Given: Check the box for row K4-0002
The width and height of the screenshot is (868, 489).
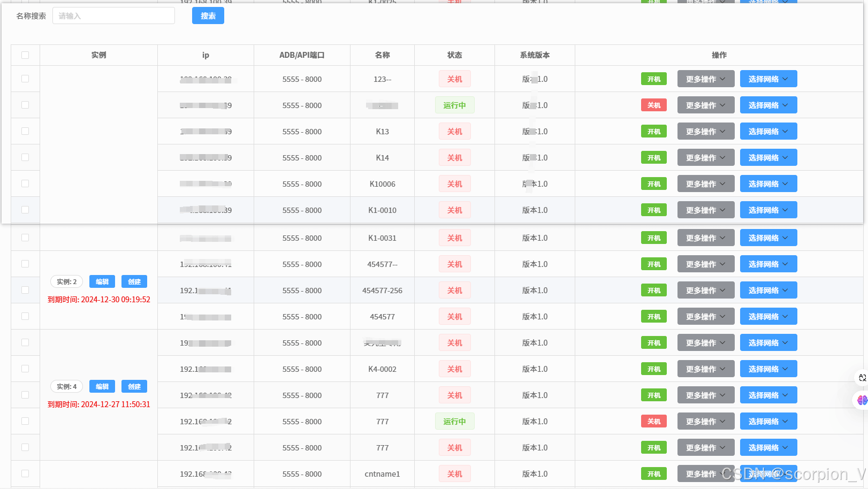Looking at the screenshot, I should pos(25,369).
